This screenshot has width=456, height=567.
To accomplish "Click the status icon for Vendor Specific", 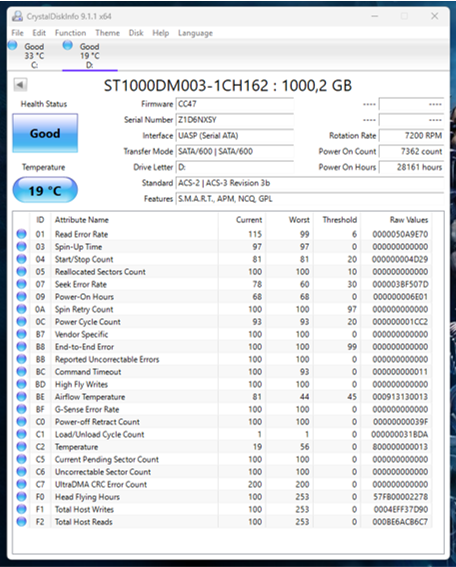I will coord(22,334).
